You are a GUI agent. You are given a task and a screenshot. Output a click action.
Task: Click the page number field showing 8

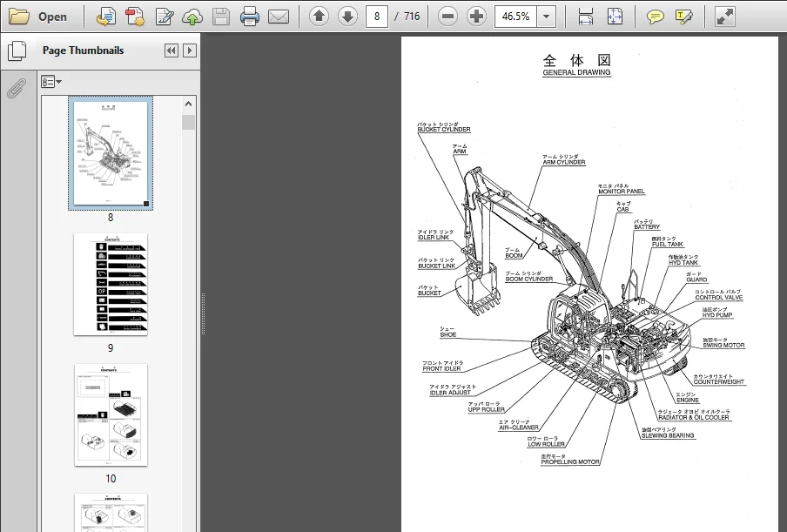[376, 17]
